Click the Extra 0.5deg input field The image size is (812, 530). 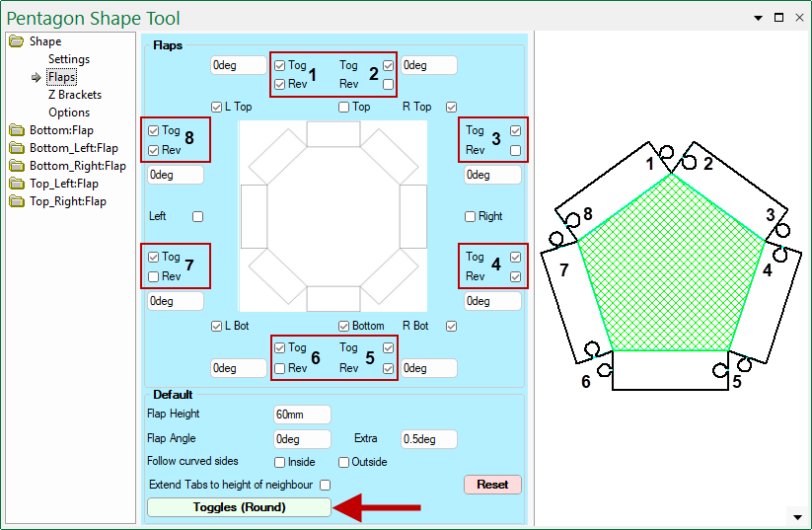tap(428, 438)
